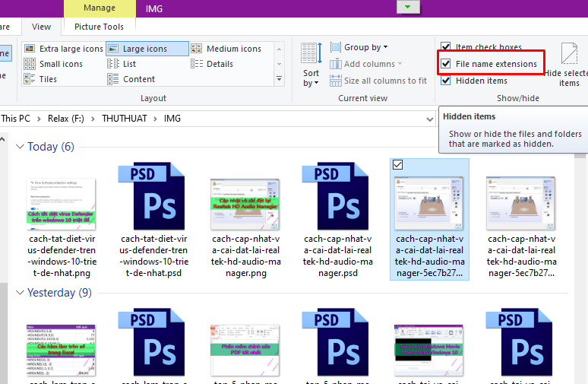Viewport: 588px width, 384px height.
Task: Switch view to List layout
Action: [x=122, y=64]
